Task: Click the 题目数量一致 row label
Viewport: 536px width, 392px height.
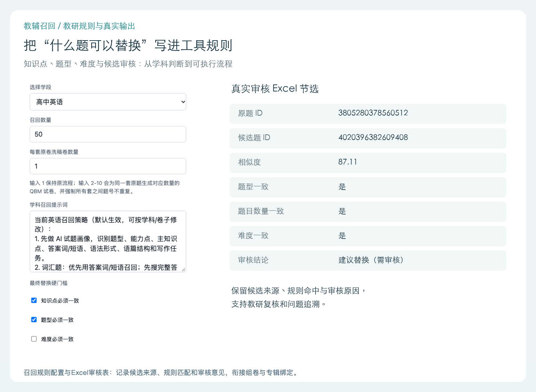Action: (261, 211)
